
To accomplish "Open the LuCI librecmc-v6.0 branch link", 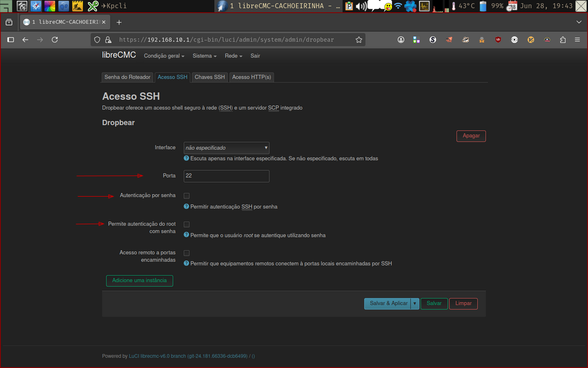I will tap(188, 356).
